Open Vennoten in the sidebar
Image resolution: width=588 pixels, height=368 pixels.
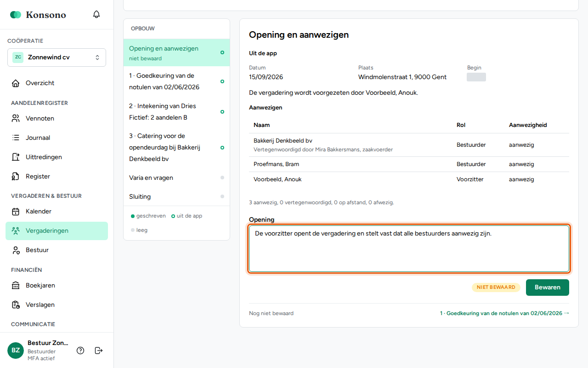pos(57,119)
